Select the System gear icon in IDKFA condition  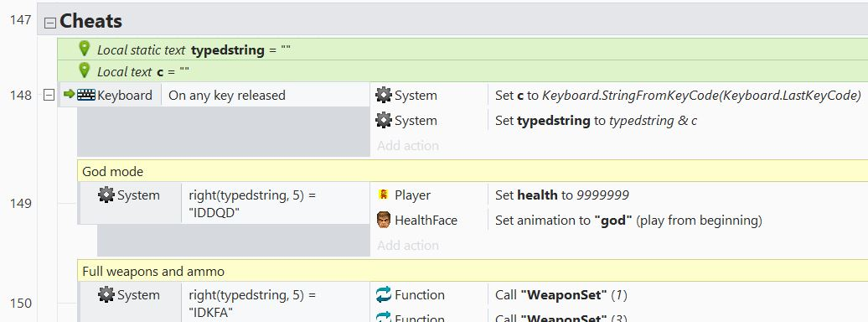tap(106, 294)
